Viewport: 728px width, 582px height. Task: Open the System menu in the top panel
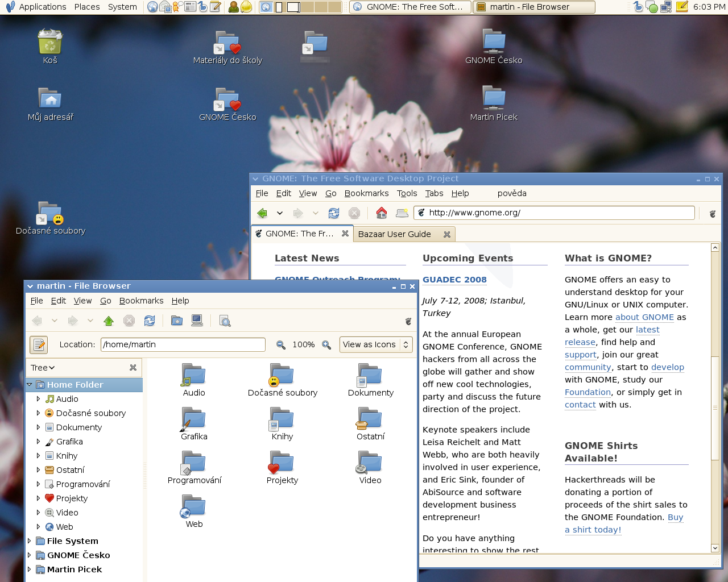coord(122,7)
